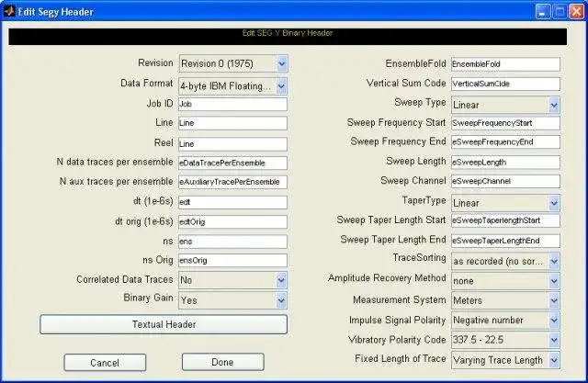The width and height of the screenshot is (588, 383).
Task: Click the MATLAB icon in title bar
Action: click(9, 11)
